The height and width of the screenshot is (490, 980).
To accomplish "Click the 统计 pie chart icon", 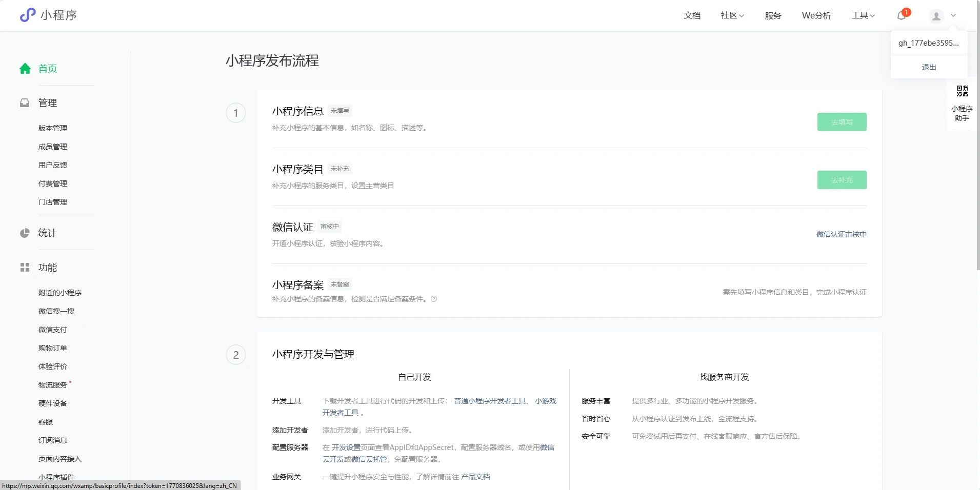I will click(x=25, y=233).
